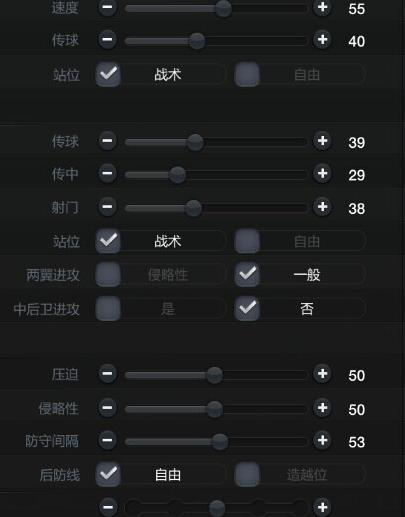The height and width of the screenshot is (517, 405).
Task: Toggle 否 checkbox for 中后卫进攻
Action: point(247,308)
